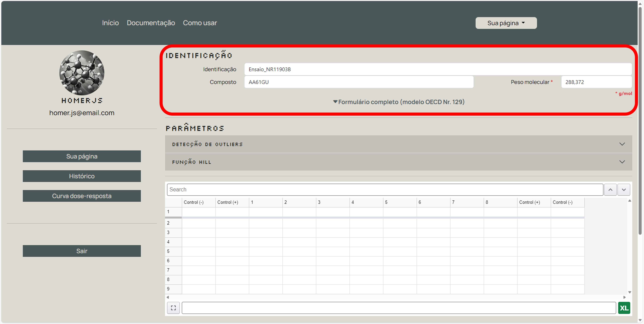Expand Função Hill panel
This screenshot has width=644, height=324.
[x=399, y=162]
